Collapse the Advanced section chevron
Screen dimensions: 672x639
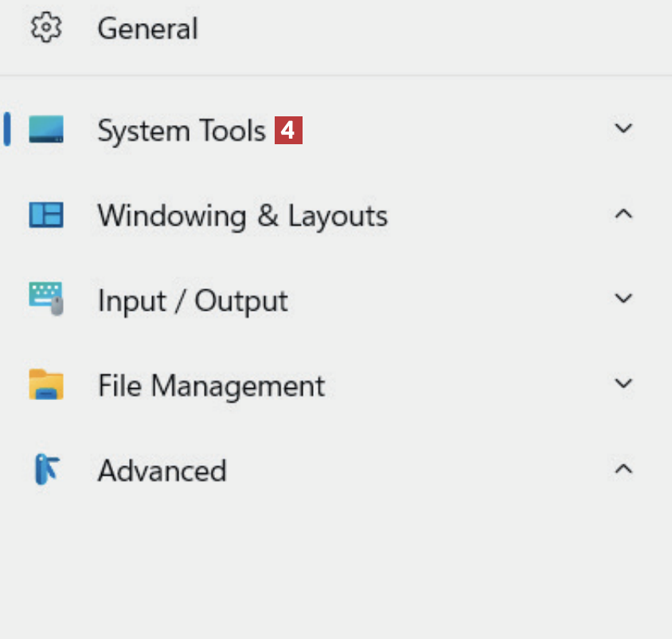[x=623, y=468]
